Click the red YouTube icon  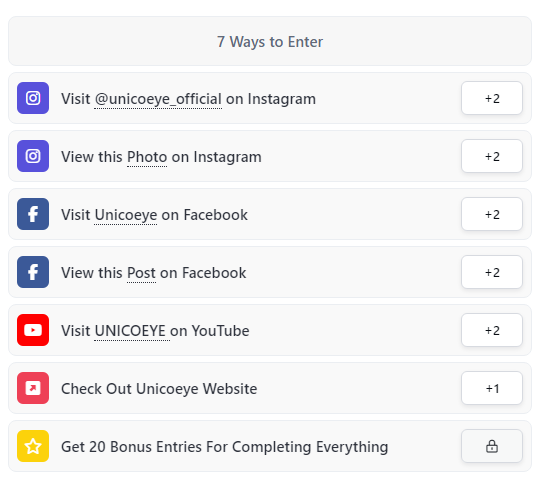point(33,330)
